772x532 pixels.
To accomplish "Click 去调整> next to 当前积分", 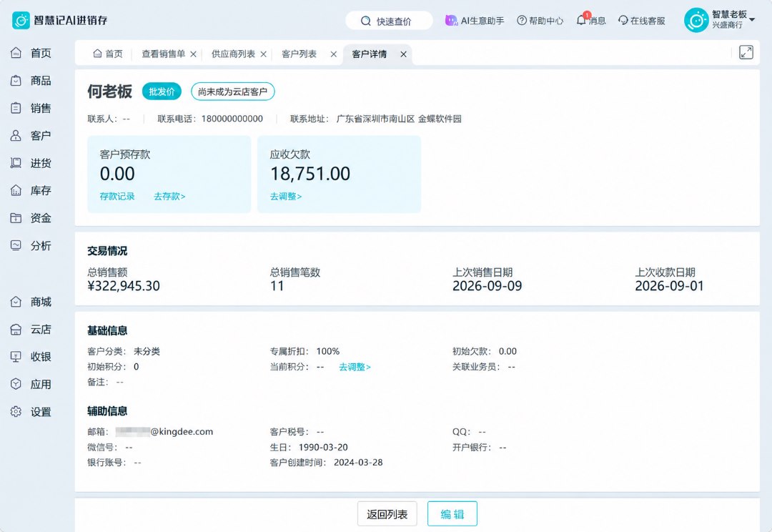I will pyautogui.click(x=355, y=367).
